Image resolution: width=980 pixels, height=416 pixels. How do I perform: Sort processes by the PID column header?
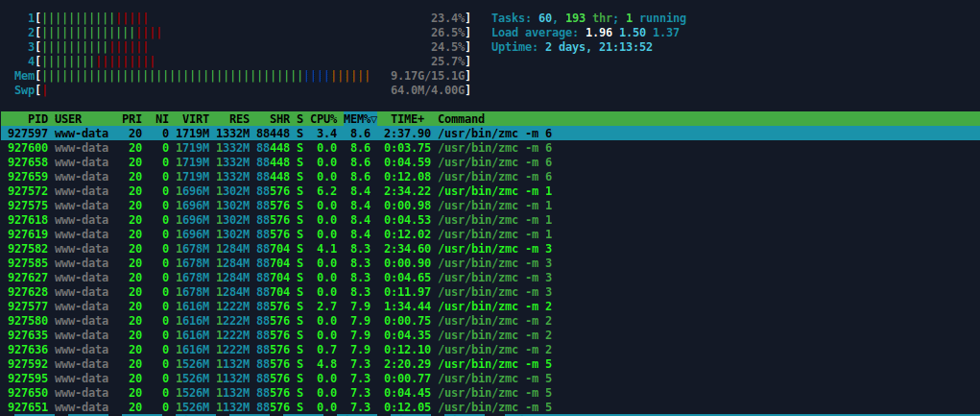[37, 119]
